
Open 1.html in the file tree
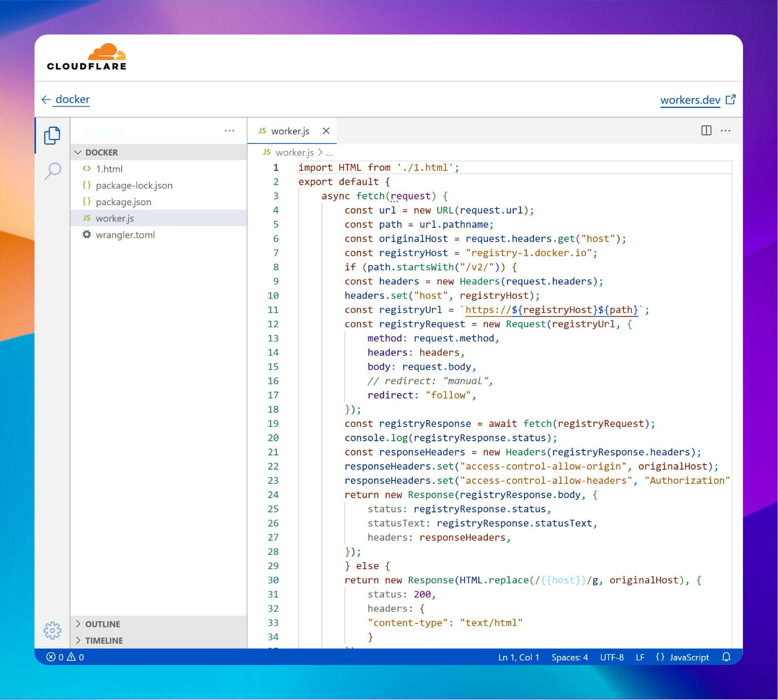click(158, 169)
